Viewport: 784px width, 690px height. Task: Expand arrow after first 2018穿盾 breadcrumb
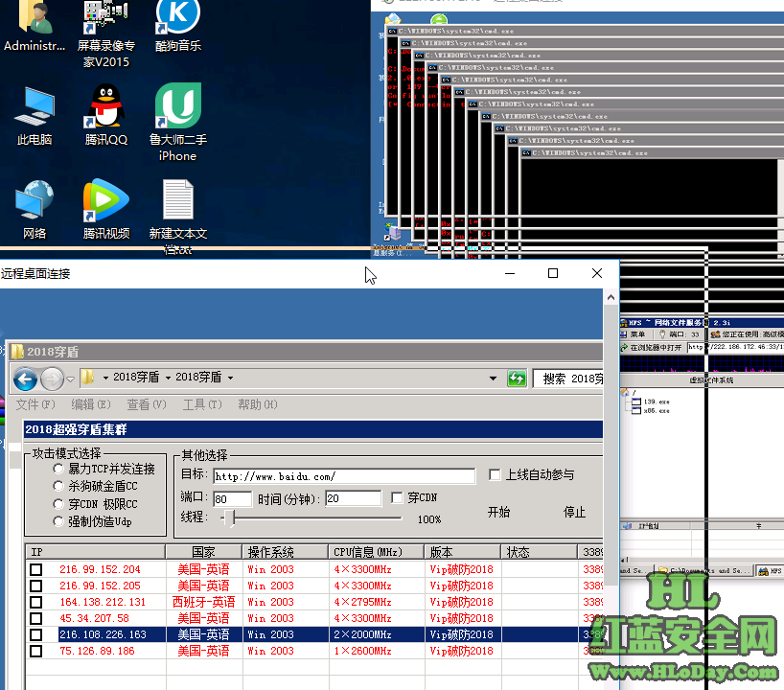tap(168, 378)
